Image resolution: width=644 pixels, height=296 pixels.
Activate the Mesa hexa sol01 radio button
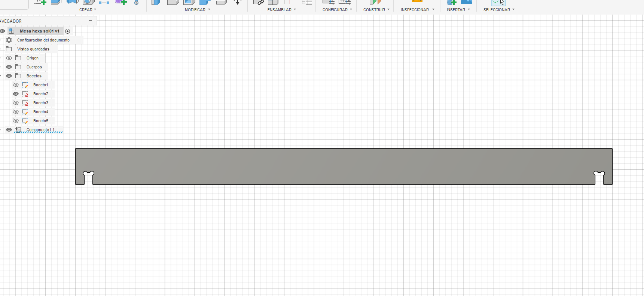(x=67, y=31)
